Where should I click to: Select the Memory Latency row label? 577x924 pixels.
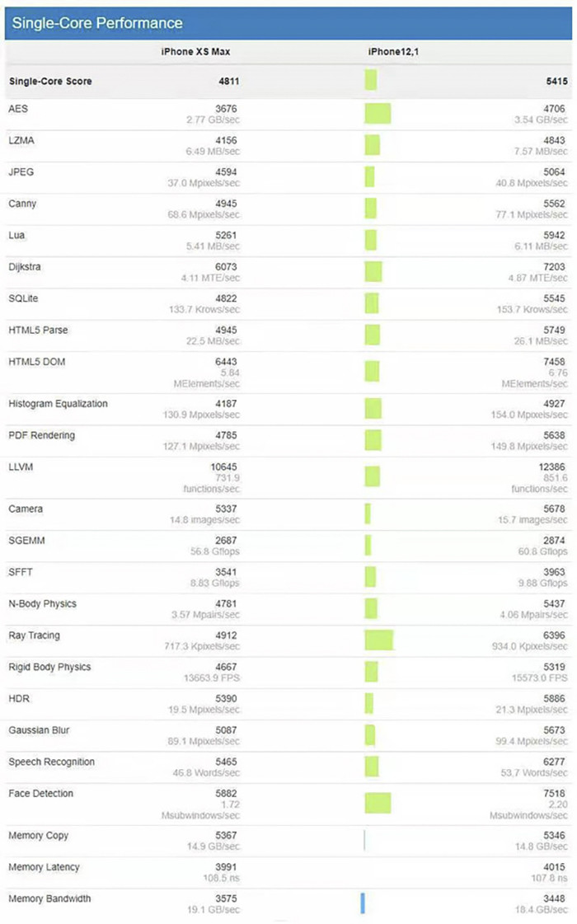coord(44,867)
